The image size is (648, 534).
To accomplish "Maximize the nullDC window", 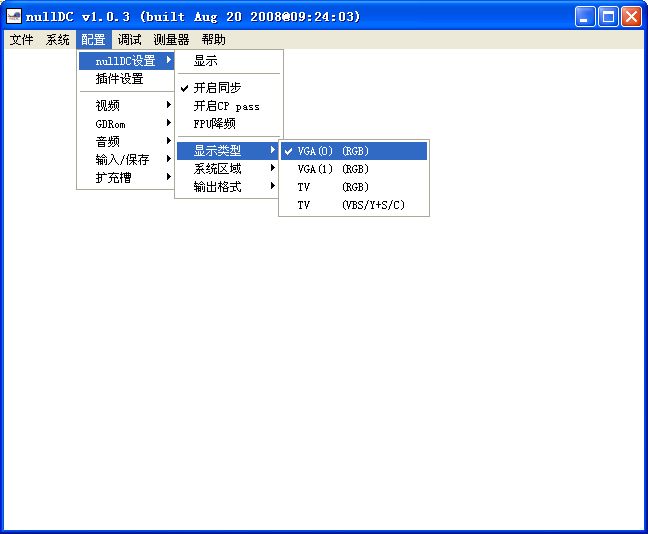I will [x=608, y=17].
